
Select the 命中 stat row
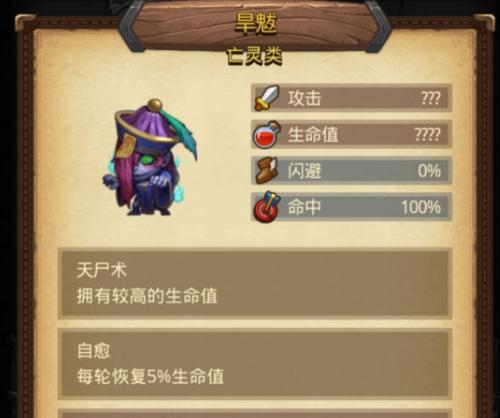tap(351, 207)
